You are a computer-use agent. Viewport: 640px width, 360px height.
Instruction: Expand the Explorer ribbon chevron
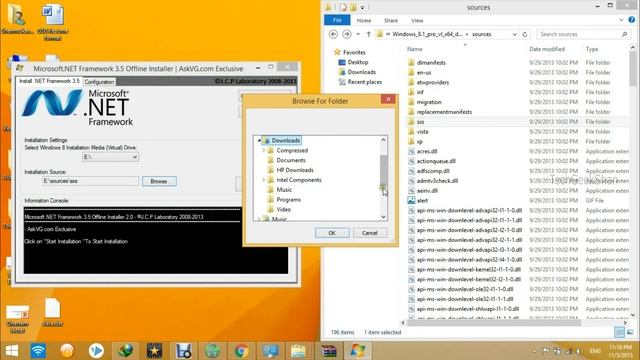[x=621, y=20]
